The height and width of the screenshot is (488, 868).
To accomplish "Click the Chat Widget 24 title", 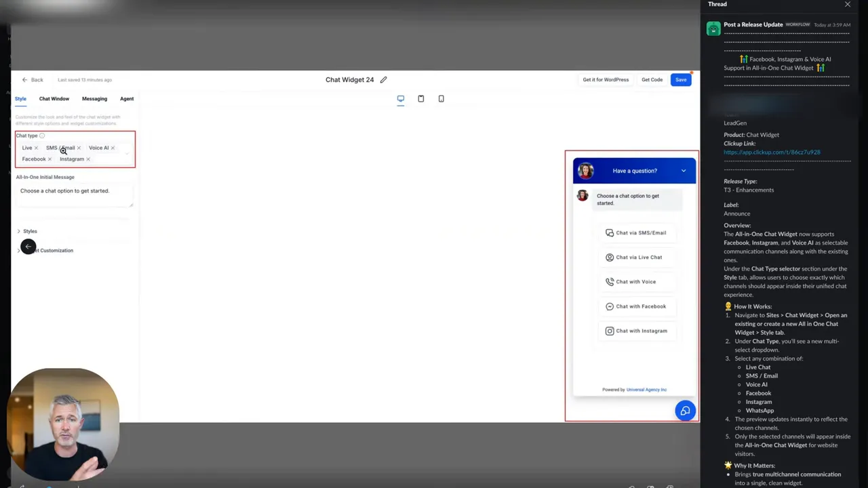I will pyautogui.click(x=350, y=80).
